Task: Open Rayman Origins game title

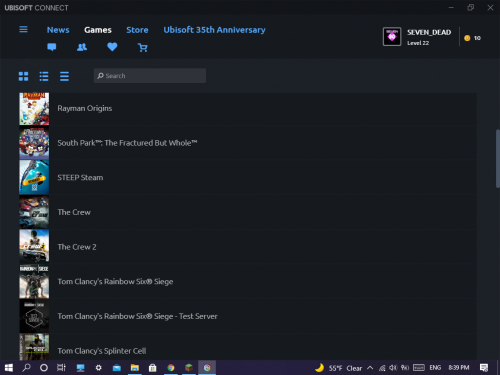Action: pos(85,108)
